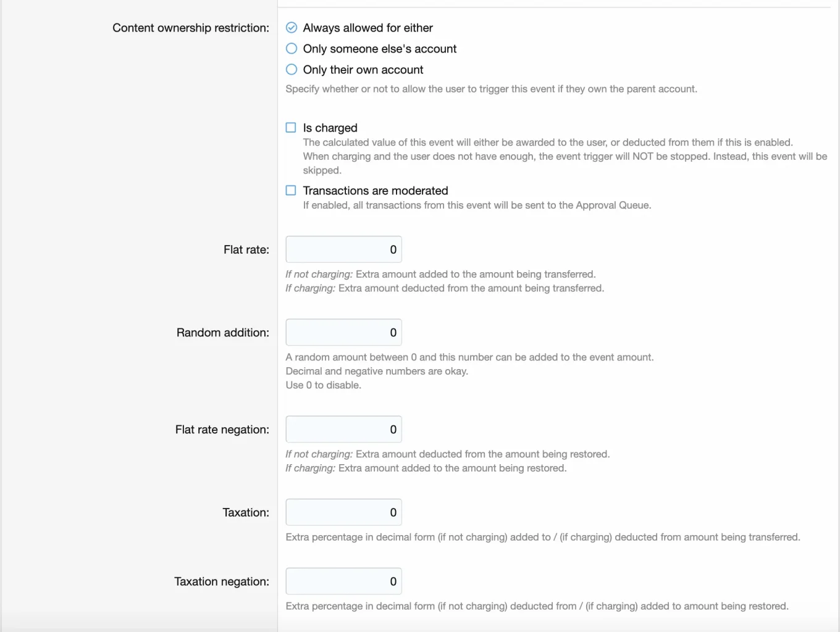The image size is (840, 632).
Task: Focus the Flat rate input field
Action: coord(344,250)
